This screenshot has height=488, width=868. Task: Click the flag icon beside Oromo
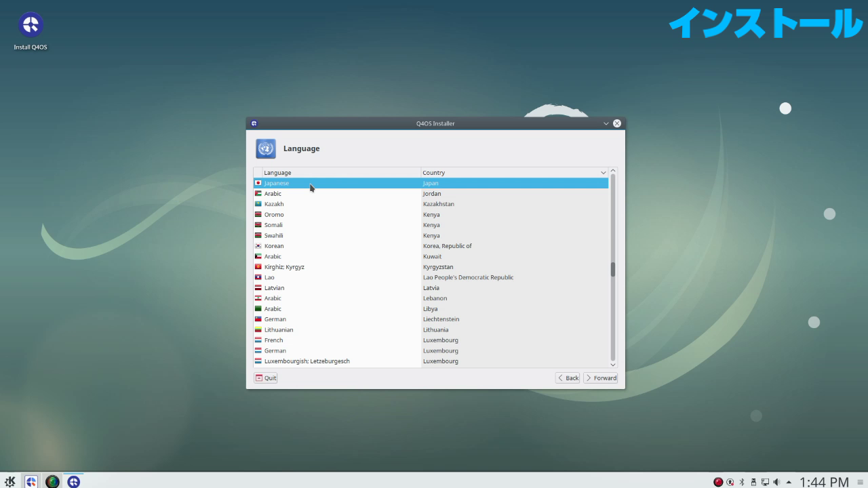tap(258, 215)
